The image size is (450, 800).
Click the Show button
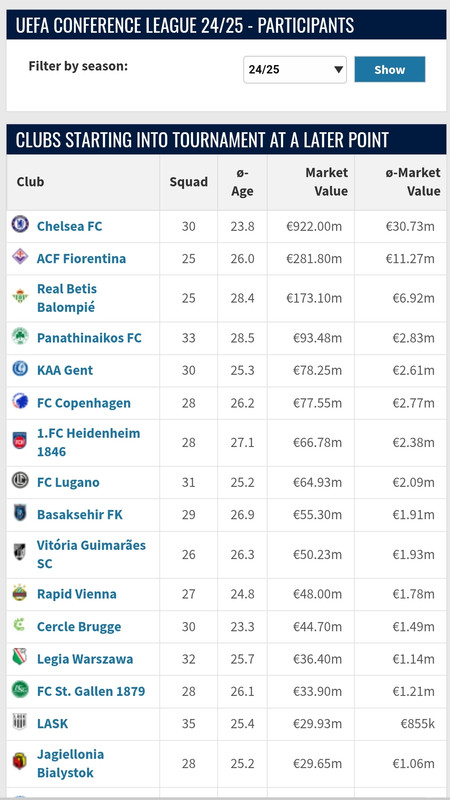click(x=390, y=69)
